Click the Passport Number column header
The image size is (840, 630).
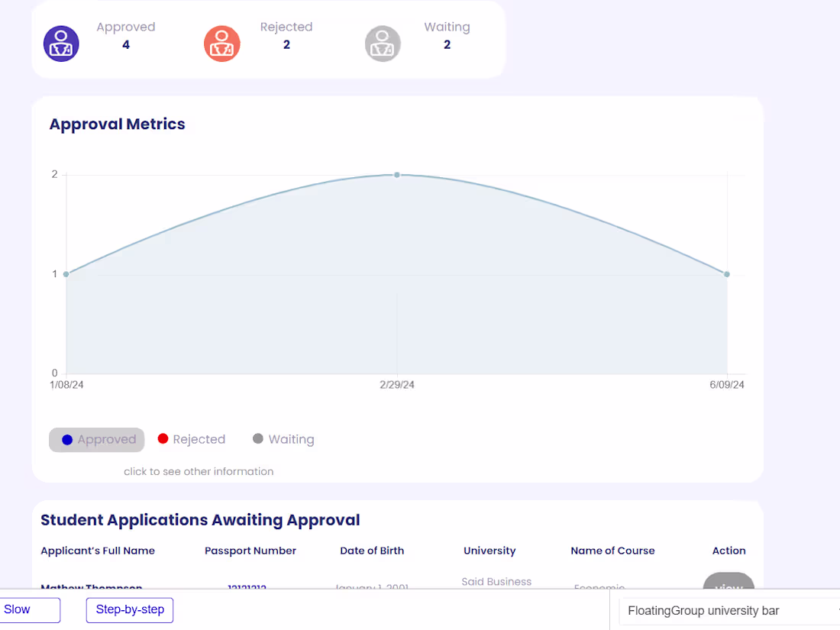(x=250, y=551)
